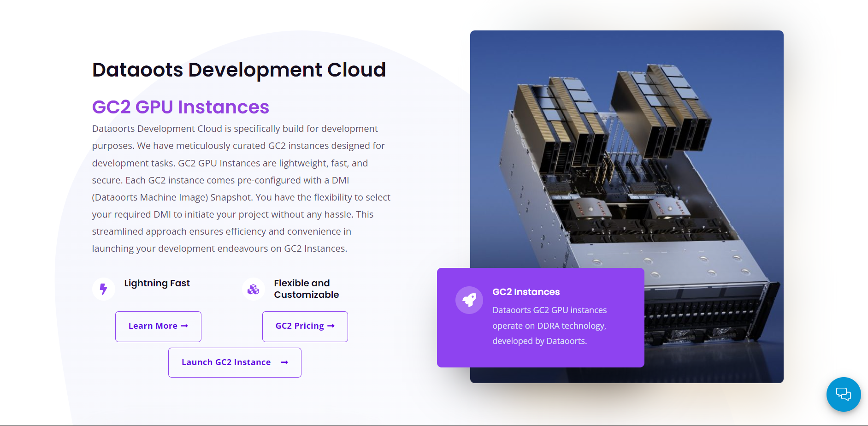Click the lightning bolt icon
The height and width of the screenshot is (426, 868).
tap(104, 289)
